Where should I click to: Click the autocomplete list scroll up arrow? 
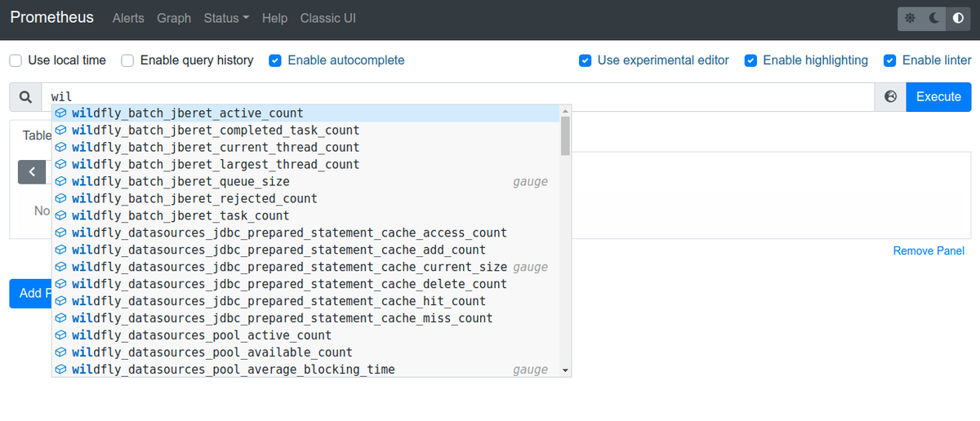click(x=564, y=111)
